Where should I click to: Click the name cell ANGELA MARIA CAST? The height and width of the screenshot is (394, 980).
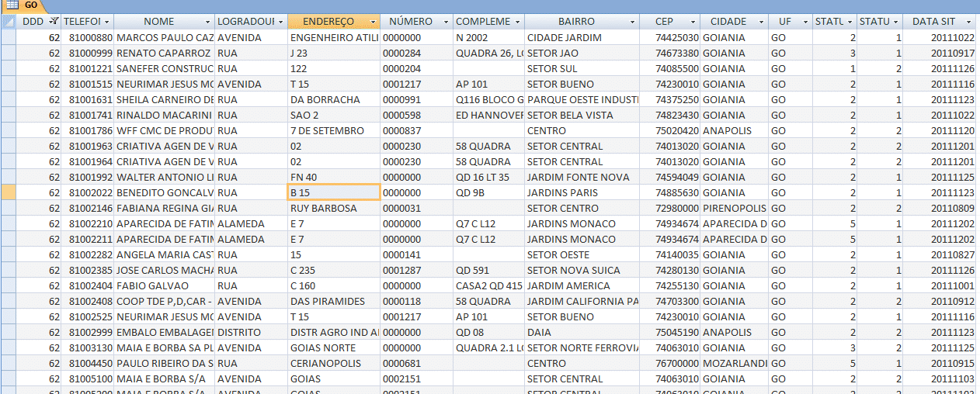tap(165, 254)
